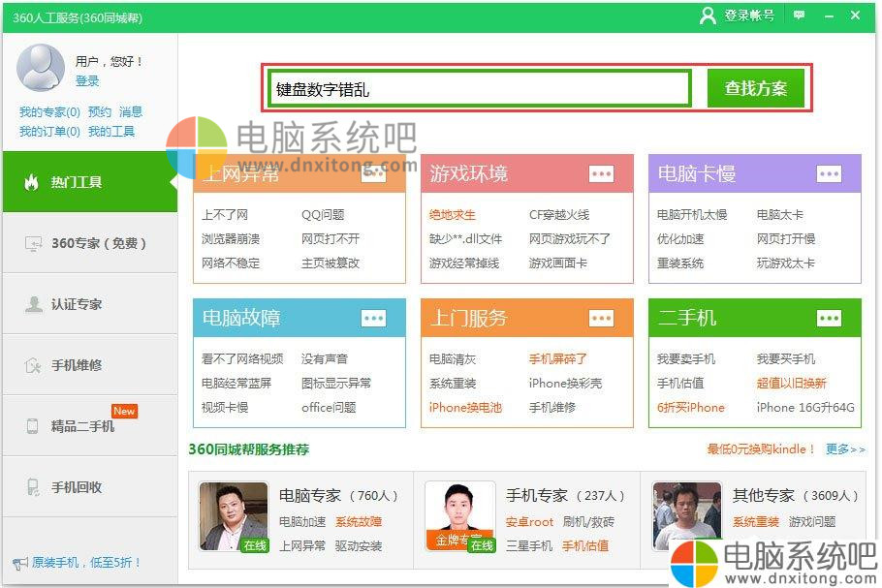Open the 消息 link
Viewport: 882px width, 588px height.
131,111
